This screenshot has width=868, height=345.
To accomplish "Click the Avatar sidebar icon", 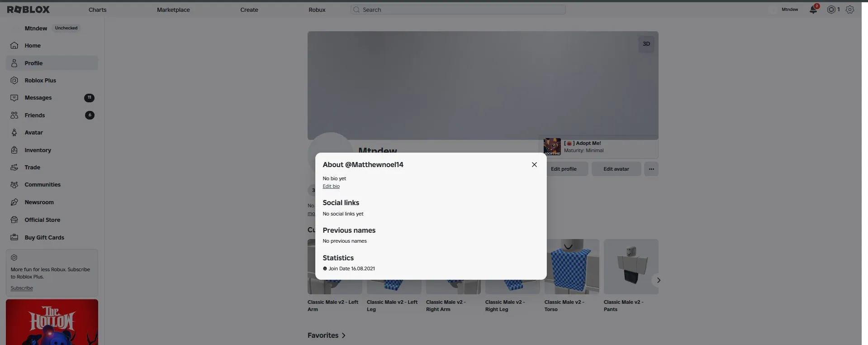I will pyautogui.click(x=14, y=133).
